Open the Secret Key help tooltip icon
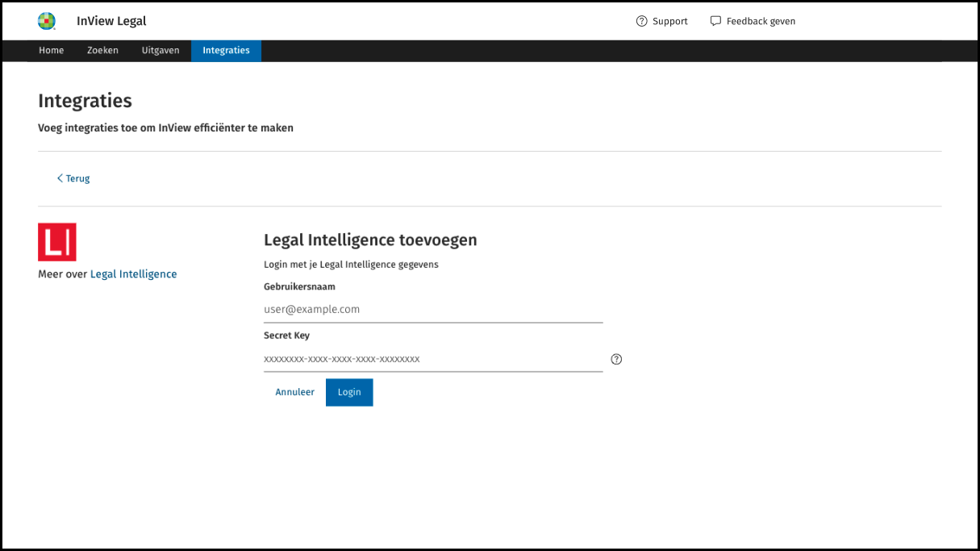The width and height of the screenshot is (980, 551). point(616,359)
